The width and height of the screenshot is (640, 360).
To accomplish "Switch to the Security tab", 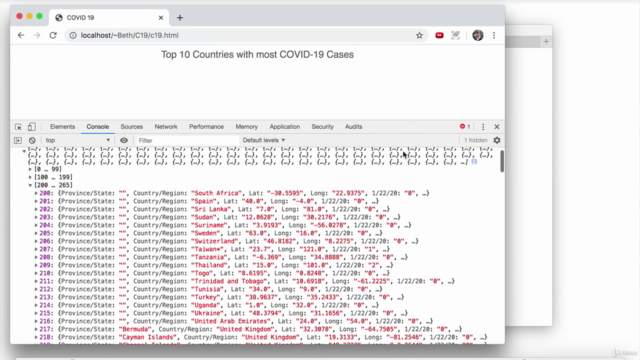I will tap(322, 127).
